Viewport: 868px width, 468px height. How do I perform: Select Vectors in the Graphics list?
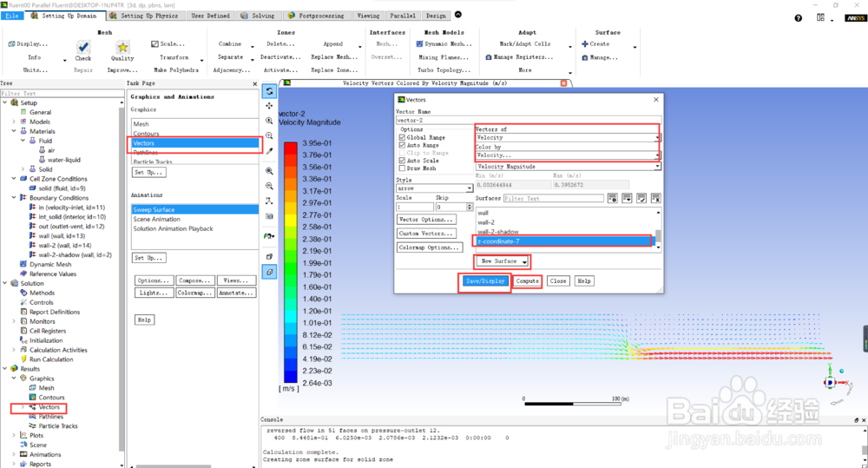pyautogui.click(x=194, y=143)
